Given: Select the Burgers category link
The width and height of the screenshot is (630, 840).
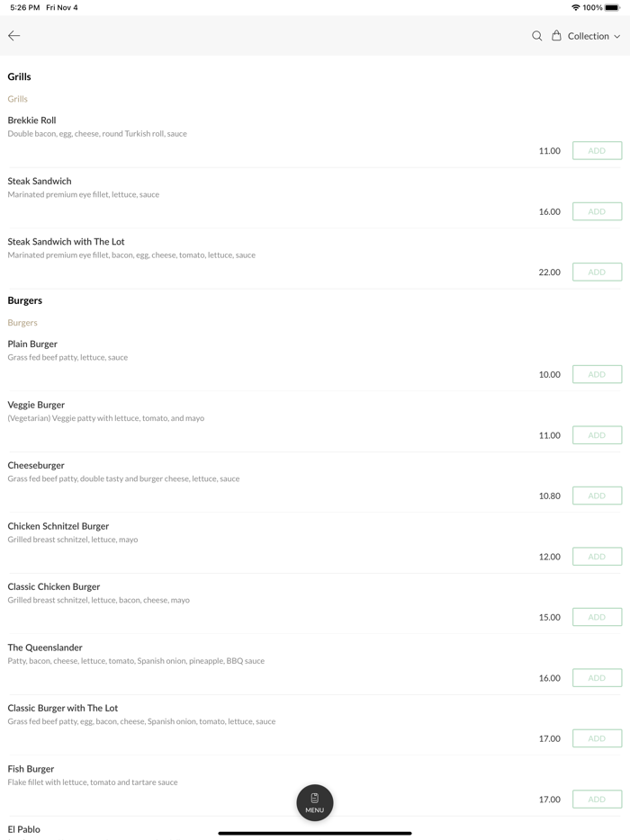Looking at the screenshot, I should (x=22, y=323).
